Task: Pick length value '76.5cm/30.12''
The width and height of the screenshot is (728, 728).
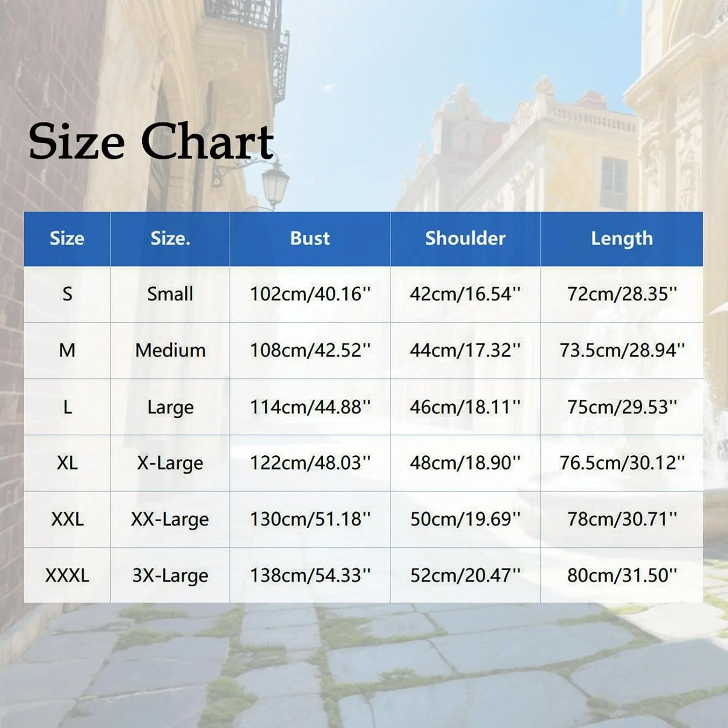Action: click(622, 463)
